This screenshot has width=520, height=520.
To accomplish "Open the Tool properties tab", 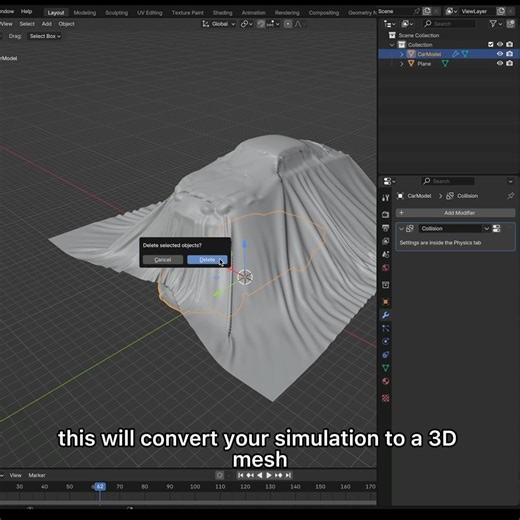I will [x=386, y=198].
